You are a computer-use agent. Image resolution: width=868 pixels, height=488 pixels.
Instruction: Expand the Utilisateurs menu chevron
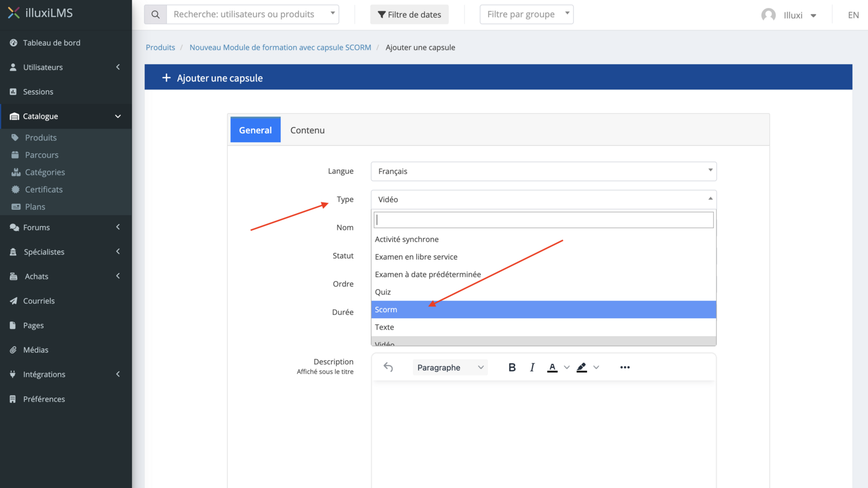click(x=118, y=67)
